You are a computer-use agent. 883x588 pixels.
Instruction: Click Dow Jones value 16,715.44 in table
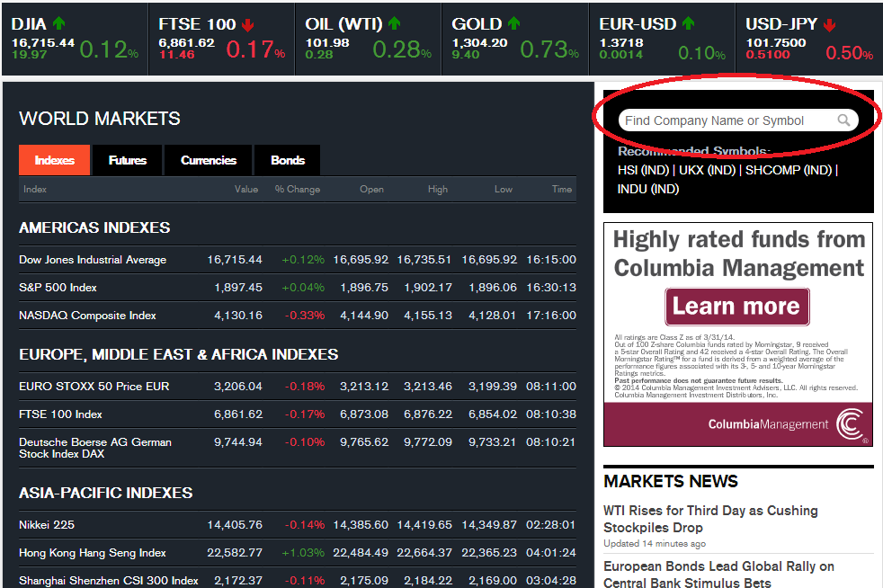pos(235,260)
